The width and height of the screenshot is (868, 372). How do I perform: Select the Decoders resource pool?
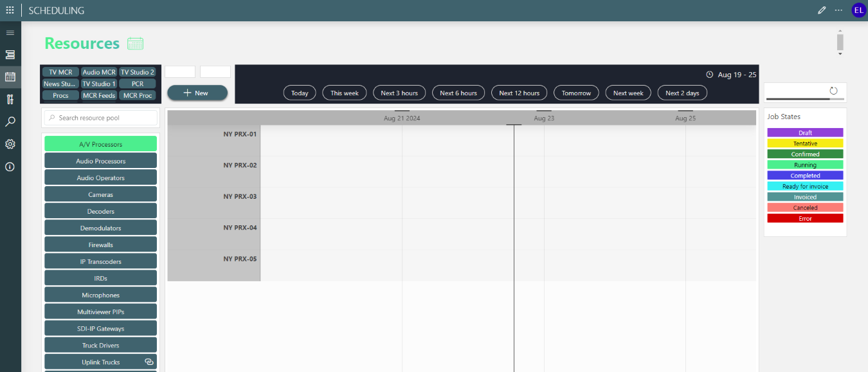click(x=100, y=211)
